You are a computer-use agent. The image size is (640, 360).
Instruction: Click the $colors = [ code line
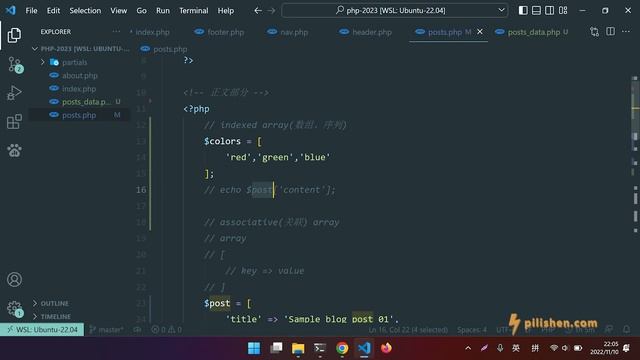tap(233, 141)
